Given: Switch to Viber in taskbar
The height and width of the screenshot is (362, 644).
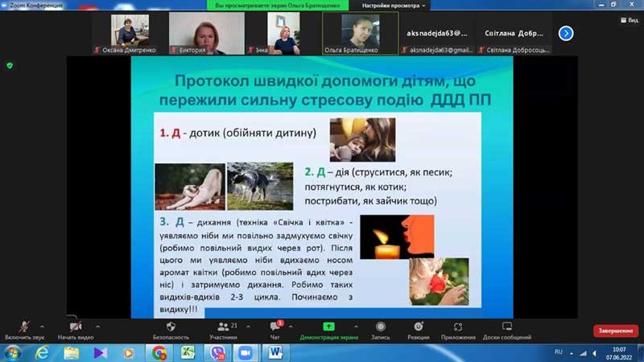Looking at the screenshot, I should tap(217, 353).
